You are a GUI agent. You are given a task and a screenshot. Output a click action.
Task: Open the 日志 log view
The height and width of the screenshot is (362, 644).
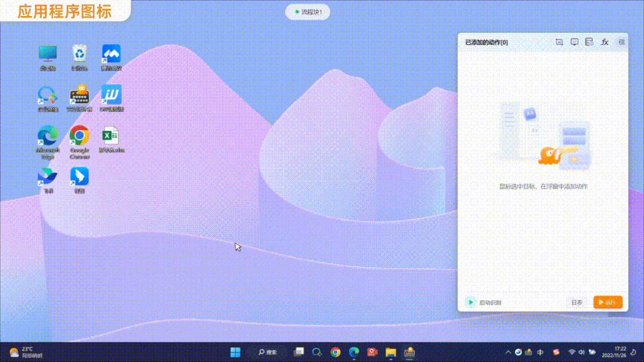coord(577,302)
